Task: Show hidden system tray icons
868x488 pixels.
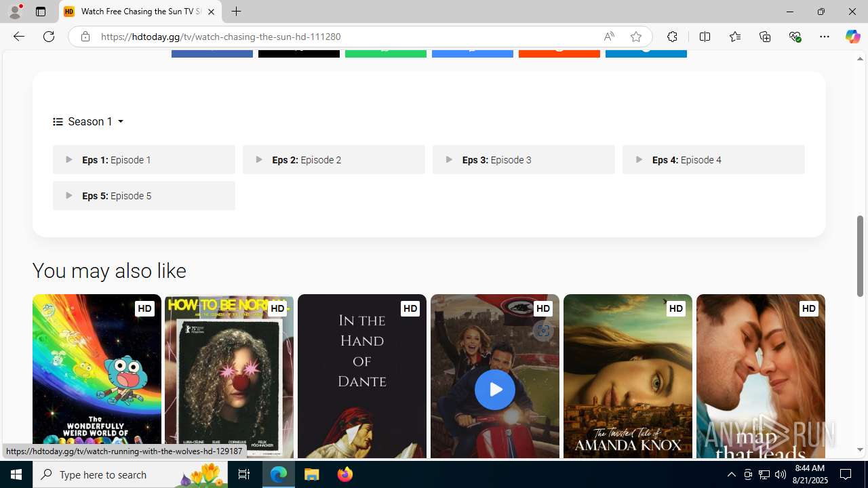Action: tap(731, 474)
